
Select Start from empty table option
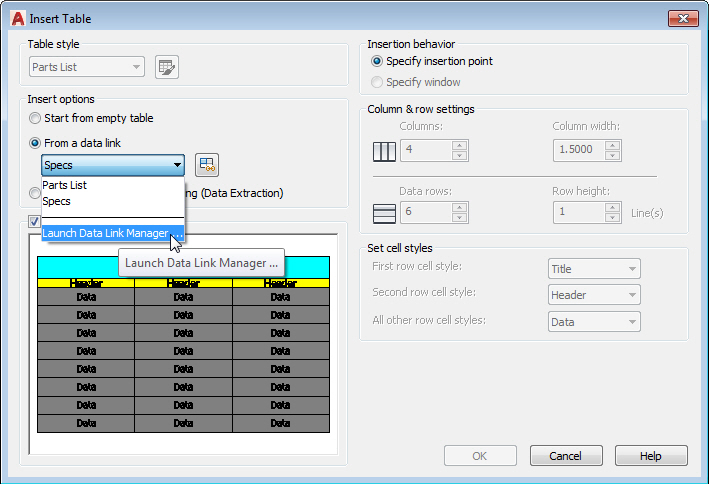[x=91, y=118]
